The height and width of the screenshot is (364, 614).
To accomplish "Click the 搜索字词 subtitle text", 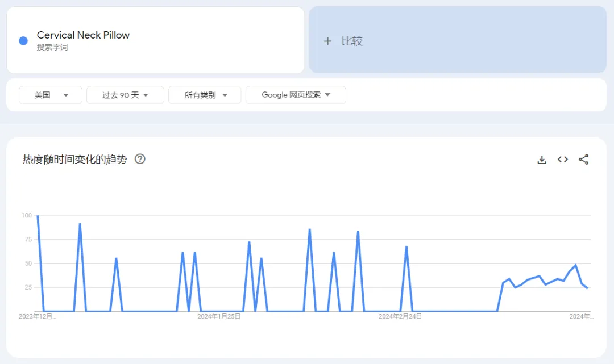I will (x=52, y=48).
